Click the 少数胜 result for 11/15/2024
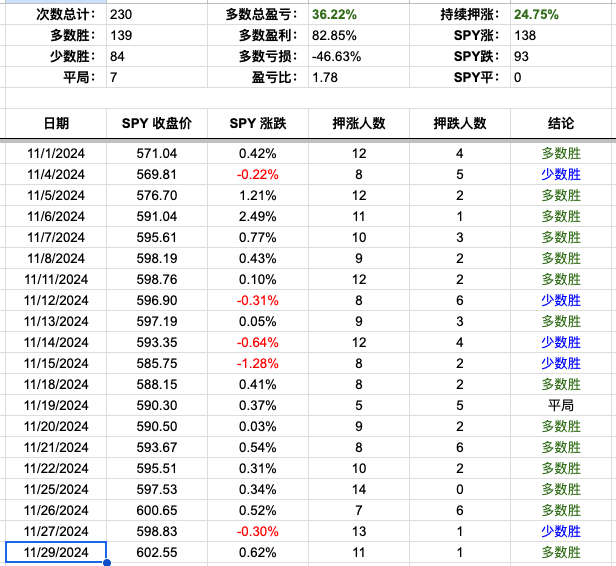This screenshot has width=616, height=566. [x=561, y=363]
